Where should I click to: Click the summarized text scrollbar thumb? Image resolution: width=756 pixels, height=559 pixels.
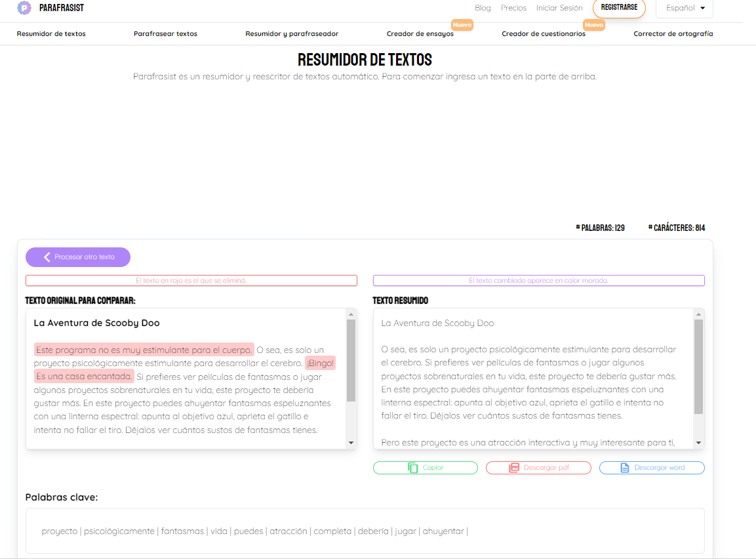coord(698,367)
